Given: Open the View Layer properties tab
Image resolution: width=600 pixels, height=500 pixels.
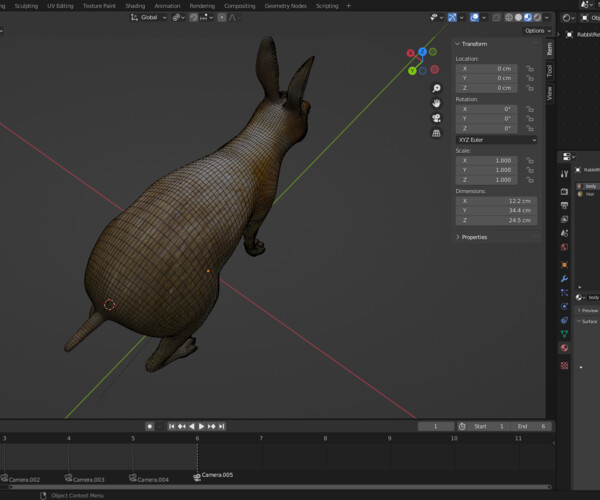Looking at the screenshot, I should click(564, 219).
